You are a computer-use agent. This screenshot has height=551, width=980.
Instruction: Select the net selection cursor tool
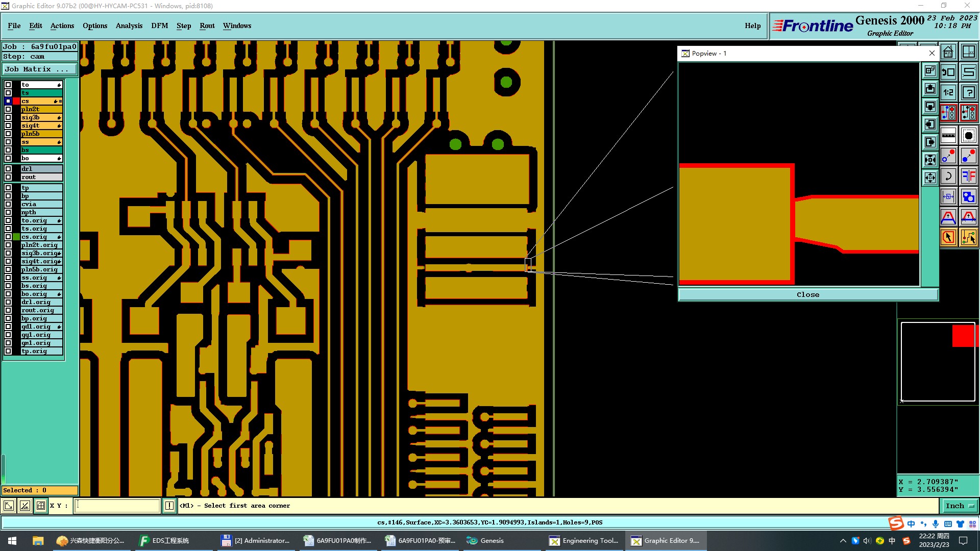pyautogui.click(x=968, y=237)
